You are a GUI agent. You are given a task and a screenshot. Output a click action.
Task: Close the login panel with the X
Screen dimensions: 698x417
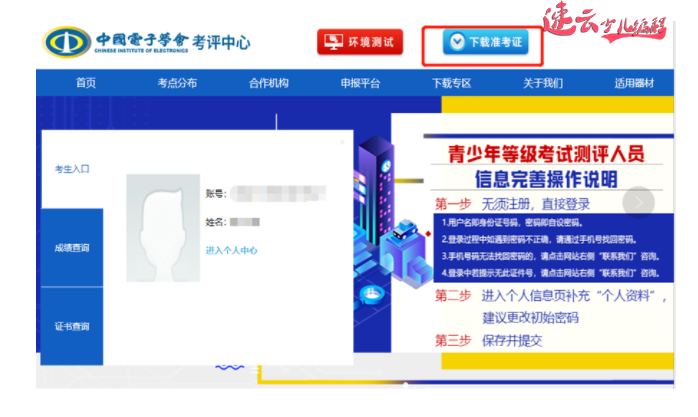point(341,141)
